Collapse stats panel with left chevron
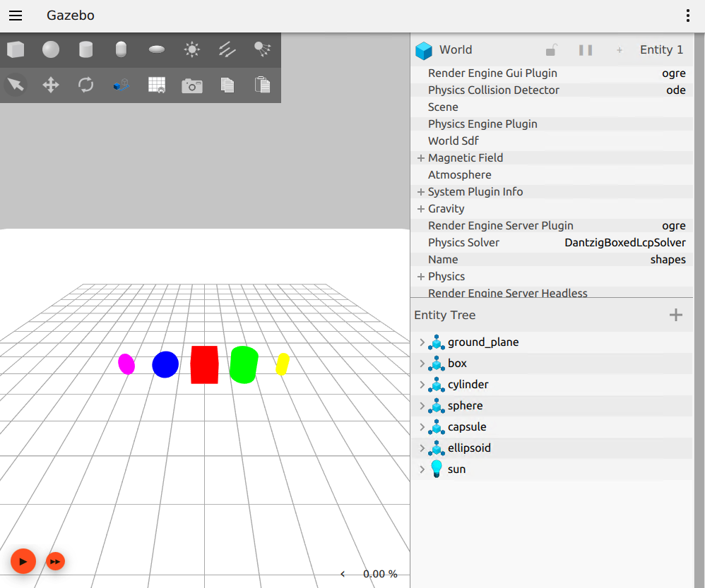The height and width of the screenshot is (588, 705). [x=343, y=574]
